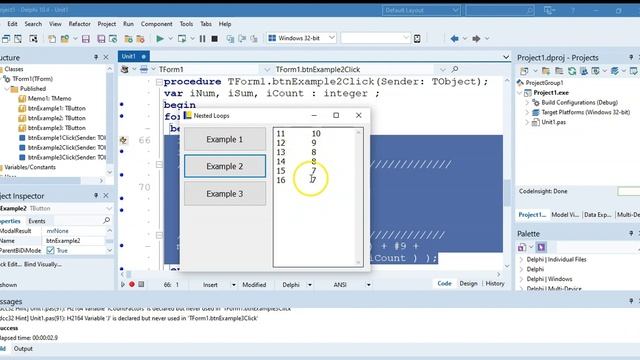This screenshot has width=640, height=360.
Task: Click the Save icon in the toolbar
Action: [85, 39]
